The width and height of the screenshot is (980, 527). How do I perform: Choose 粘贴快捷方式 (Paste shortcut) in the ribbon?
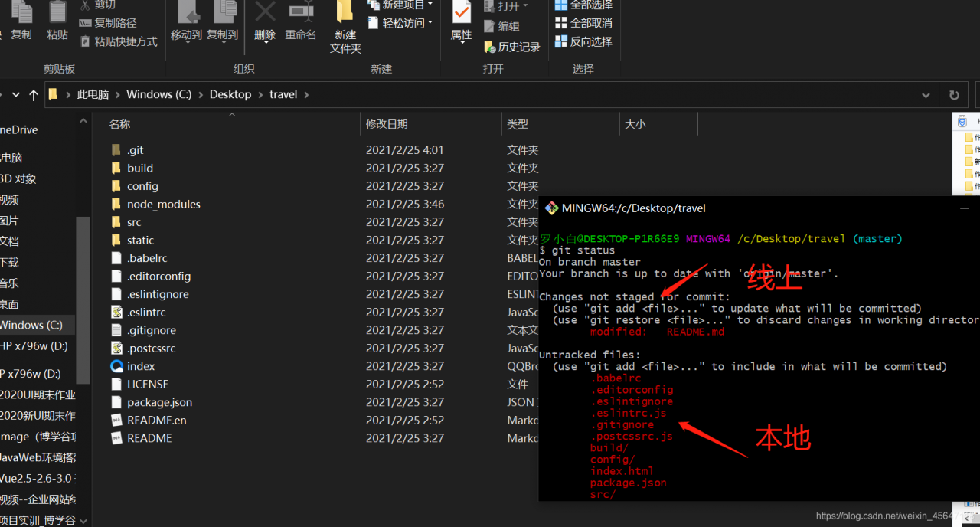[119, 41]
